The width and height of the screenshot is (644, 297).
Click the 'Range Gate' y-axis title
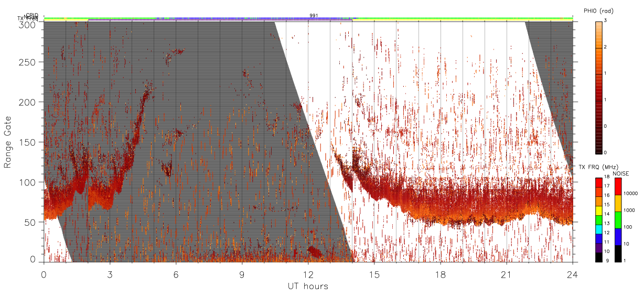8,141
